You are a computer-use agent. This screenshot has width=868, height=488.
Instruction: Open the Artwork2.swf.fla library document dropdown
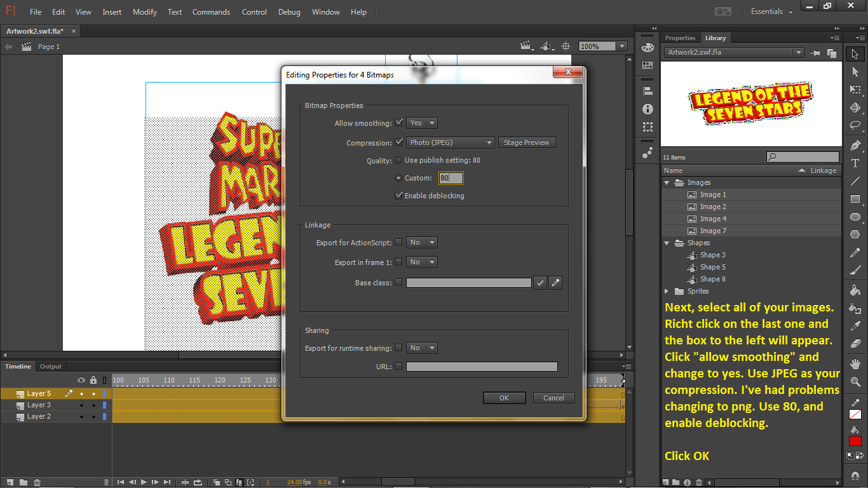coord(734,53)
